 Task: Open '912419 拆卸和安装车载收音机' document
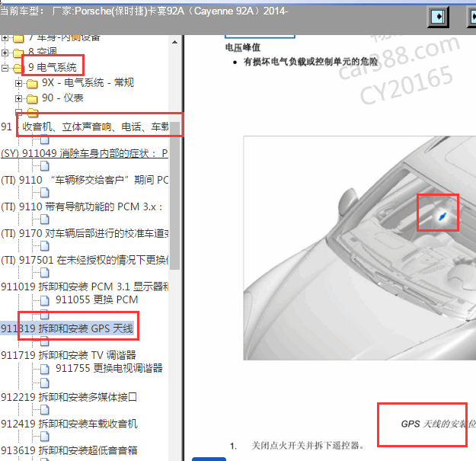pos(69,424)
